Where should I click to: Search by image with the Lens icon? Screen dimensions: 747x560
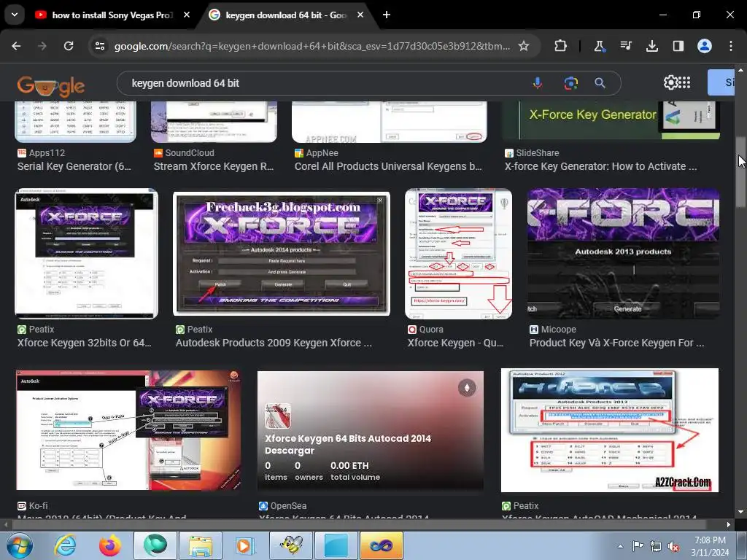(570, 83)
